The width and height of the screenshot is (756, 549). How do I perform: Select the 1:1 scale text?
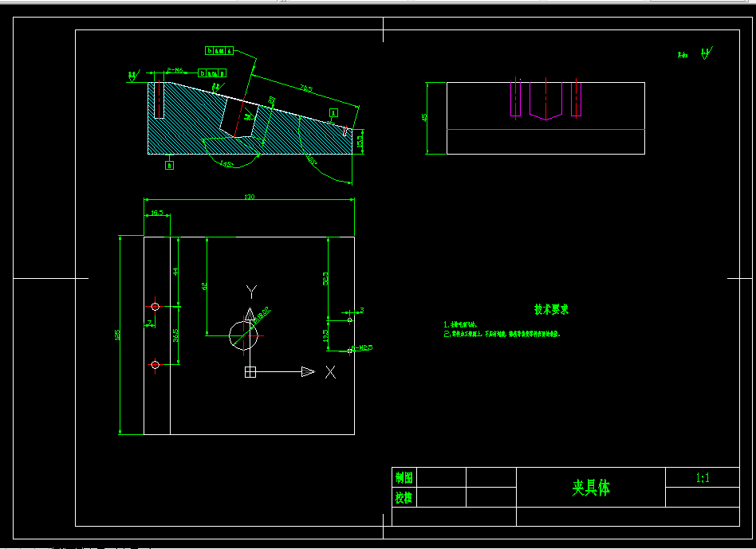pyautogui.click(x=703, y=478)
